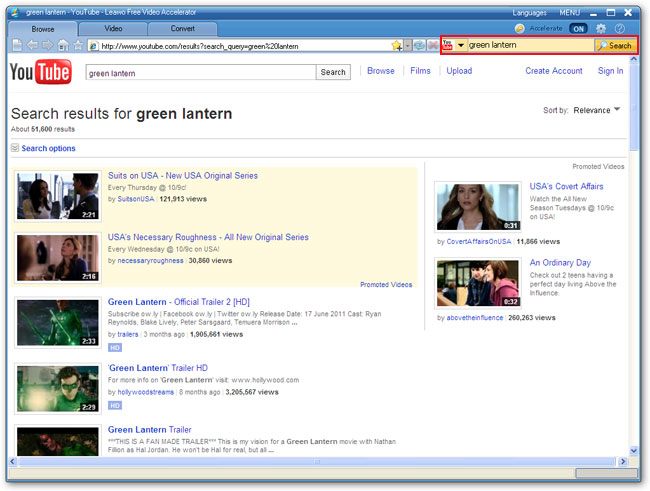Image resolution: width=650 pixels, height=491 pixels.
Task: Go forward with the right arrow icon
Action: [x=47, y=45]
